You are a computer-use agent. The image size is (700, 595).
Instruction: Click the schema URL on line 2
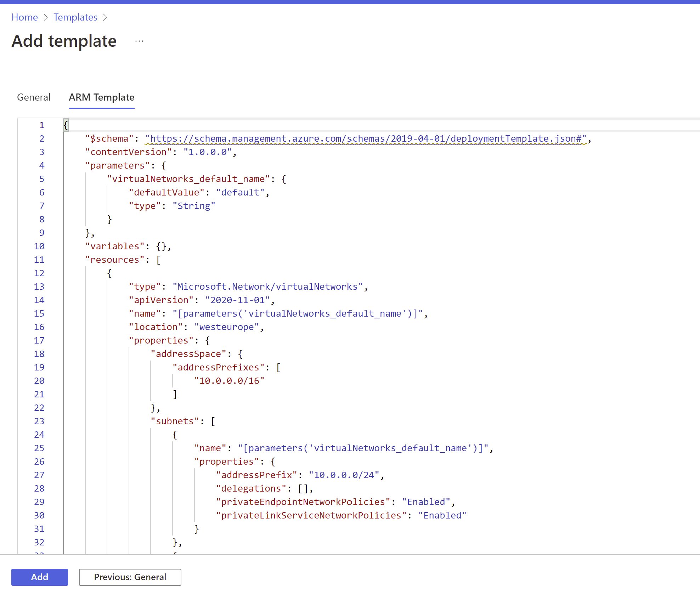pyautogui.click(x=366, y=138)
